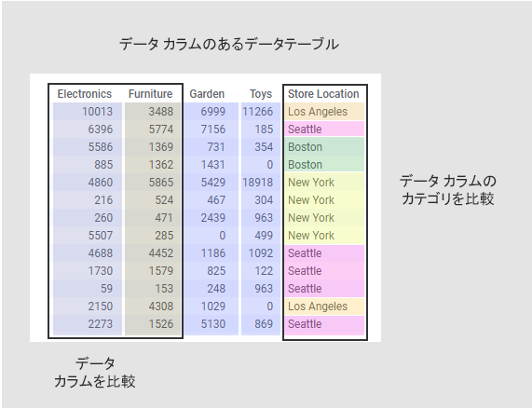Select the Toys value 18918
The width and height of the screenshot is (532, 409).
pos(257,182)
